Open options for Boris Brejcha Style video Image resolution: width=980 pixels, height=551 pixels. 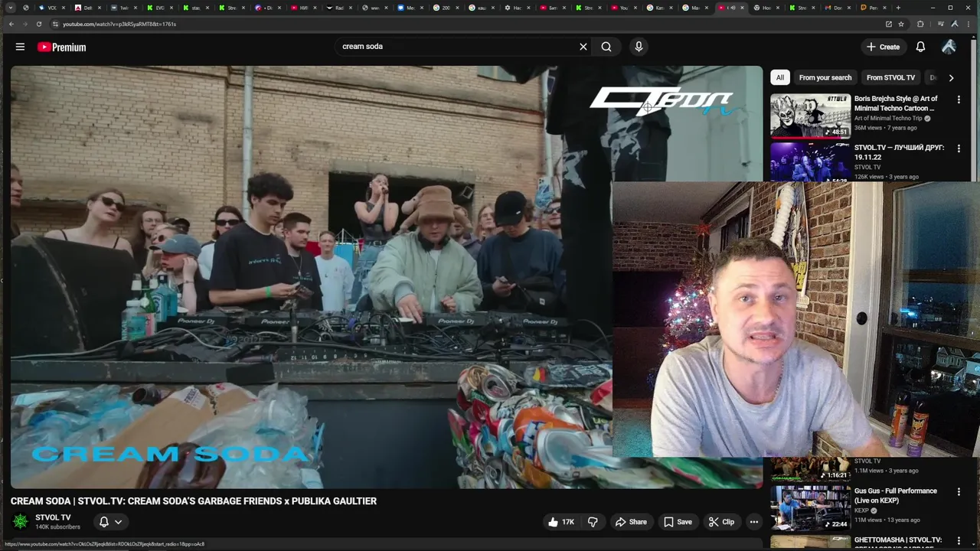(x=959, y=99)
